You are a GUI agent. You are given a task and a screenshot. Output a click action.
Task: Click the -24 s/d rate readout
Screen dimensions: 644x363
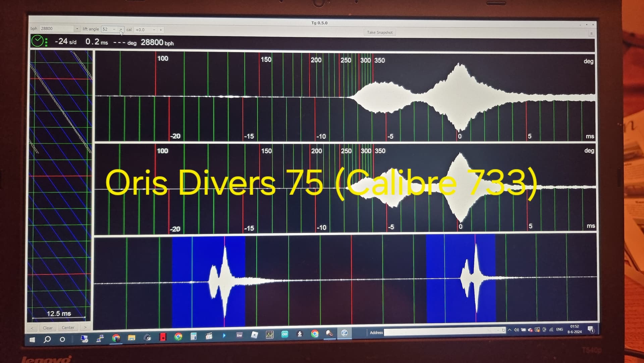pyautogui.click(x=66, y=42)
